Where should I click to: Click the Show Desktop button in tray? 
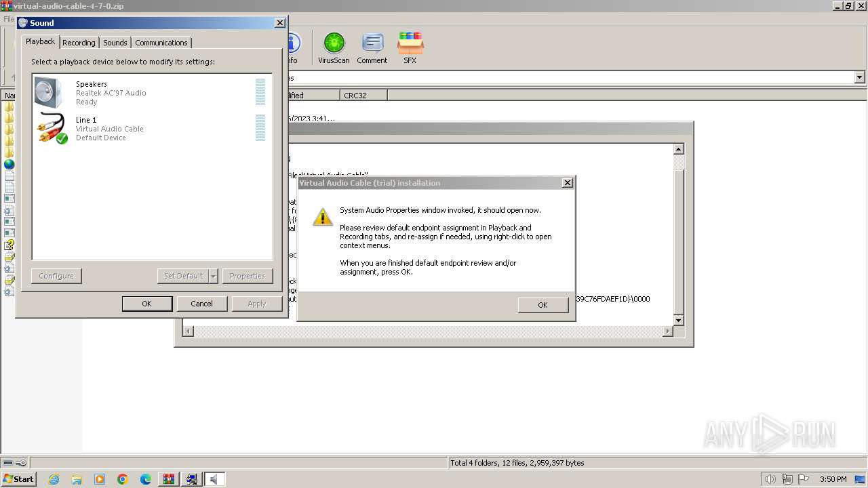(860, 479)
